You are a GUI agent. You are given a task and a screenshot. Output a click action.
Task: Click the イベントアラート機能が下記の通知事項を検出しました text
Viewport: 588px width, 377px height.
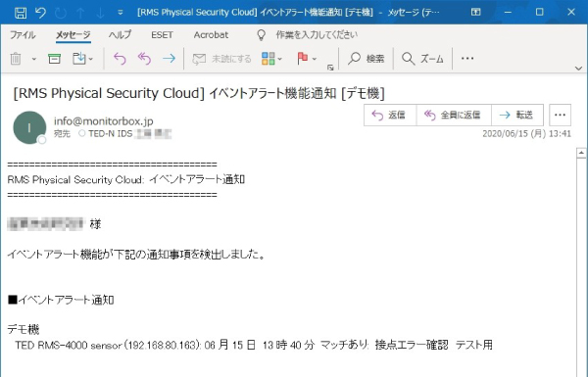136,255
